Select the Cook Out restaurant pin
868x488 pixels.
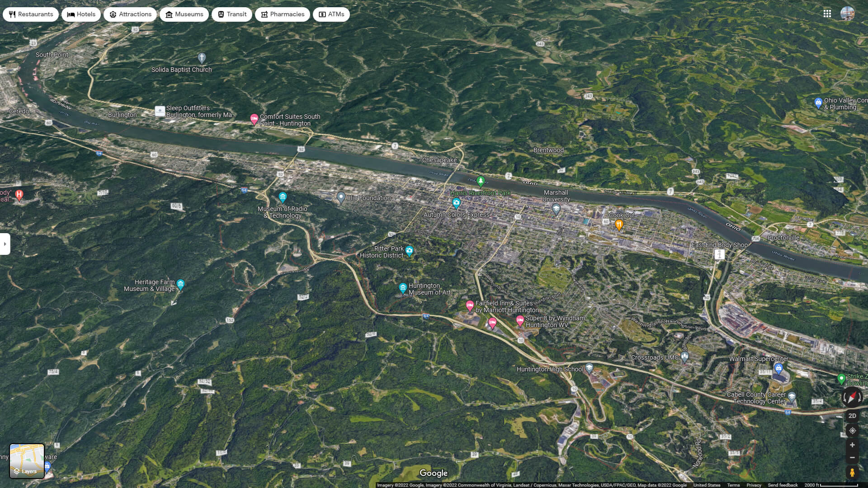point(619,224)
